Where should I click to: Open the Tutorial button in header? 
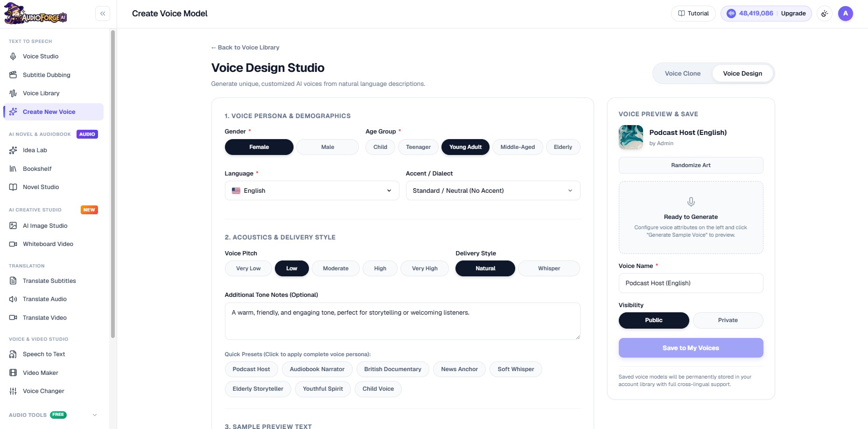pos(693,14)
